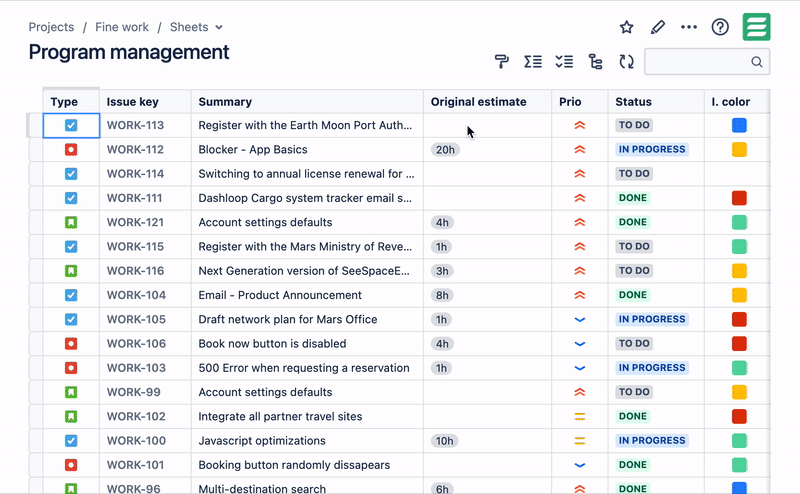
Task: Click the green sheets app logo
Action: (756, 27)
